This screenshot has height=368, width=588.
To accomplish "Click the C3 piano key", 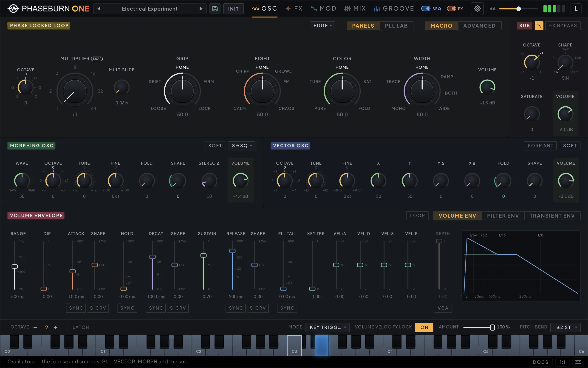I will tap(294, 346).
